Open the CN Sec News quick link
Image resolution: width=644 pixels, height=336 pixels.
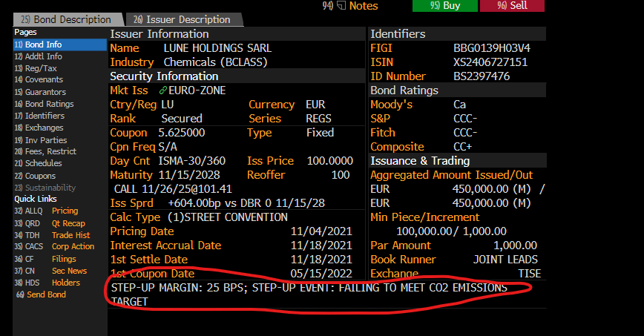click(50, 271)
